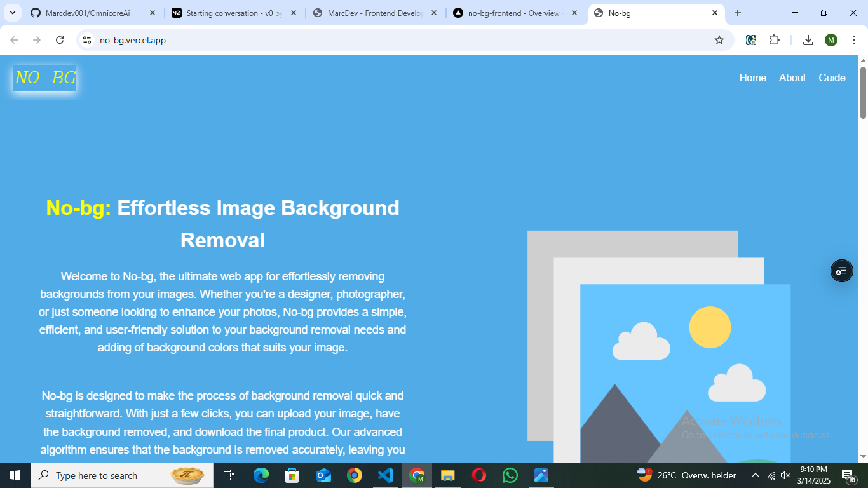Navigate to the About page
Viewport: 868px width, 488px height.
[x=792, y=78]
